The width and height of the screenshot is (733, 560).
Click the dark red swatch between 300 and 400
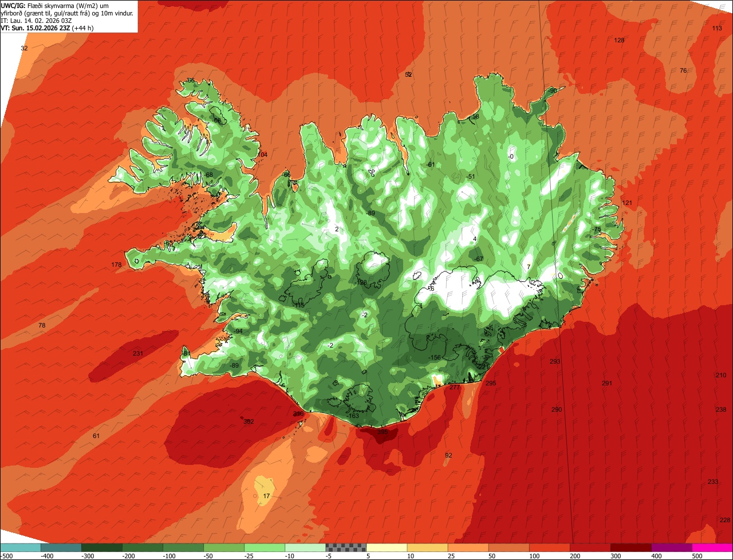[631, 547]
